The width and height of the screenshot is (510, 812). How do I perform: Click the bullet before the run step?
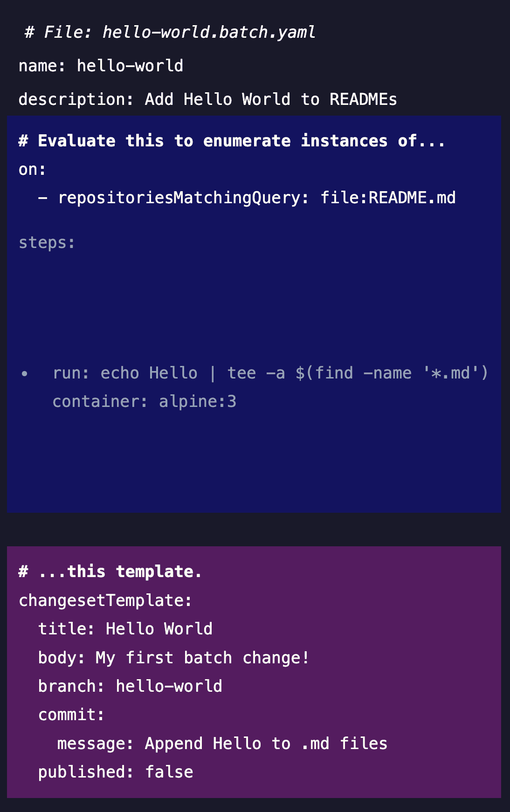tap(24, 374)
